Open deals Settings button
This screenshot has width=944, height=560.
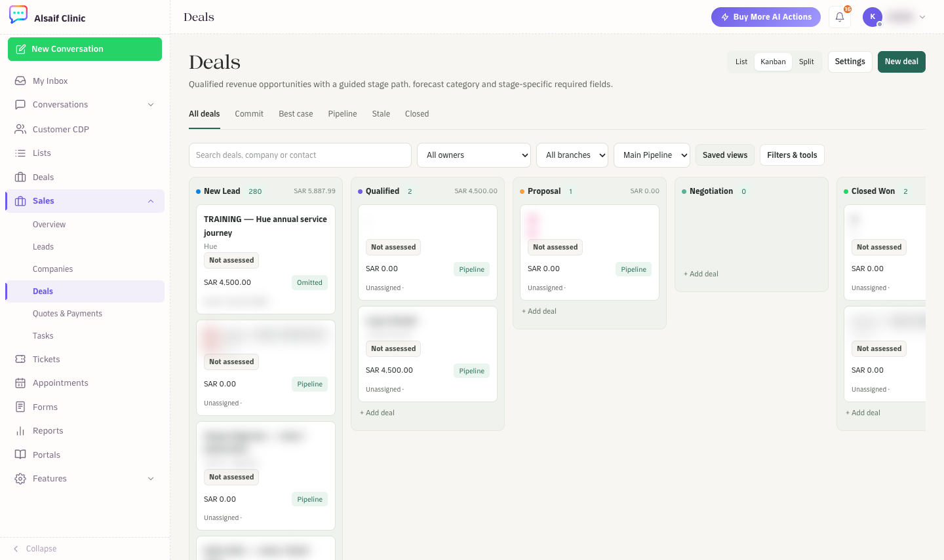pos(850,62)
